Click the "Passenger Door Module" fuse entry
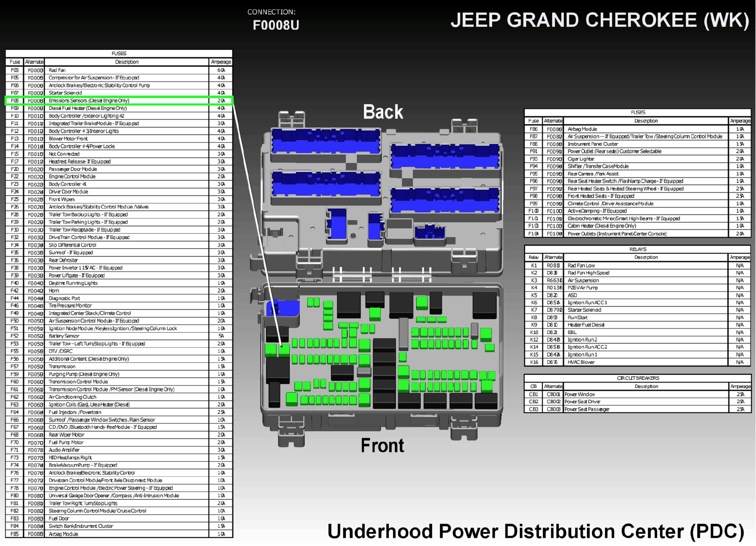Viewport: 756px width, 546px height. [73, 169]
